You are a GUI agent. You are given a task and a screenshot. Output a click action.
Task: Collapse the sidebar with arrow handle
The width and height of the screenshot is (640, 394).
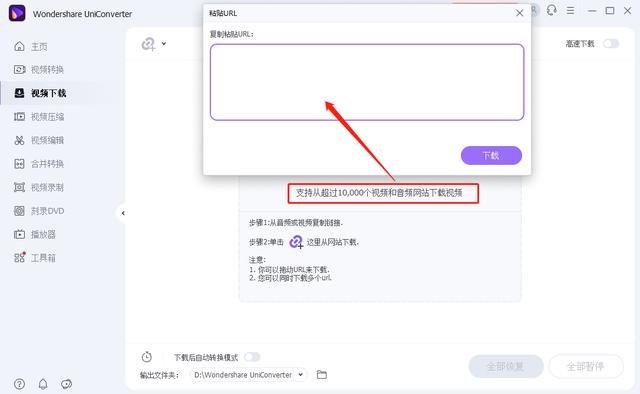[x=123, y=213]
